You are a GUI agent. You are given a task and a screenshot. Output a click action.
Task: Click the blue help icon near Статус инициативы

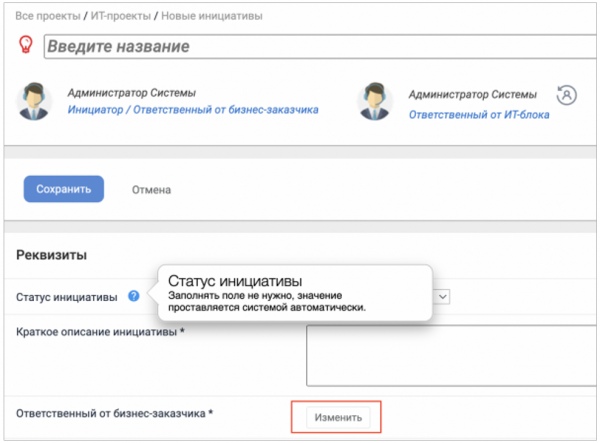[x=133, y=297]
